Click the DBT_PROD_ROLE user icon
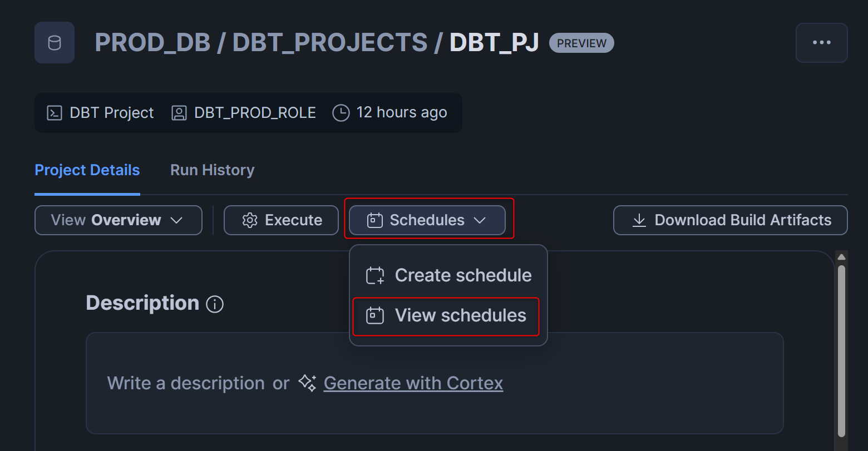868x451 pixels. 179,113
